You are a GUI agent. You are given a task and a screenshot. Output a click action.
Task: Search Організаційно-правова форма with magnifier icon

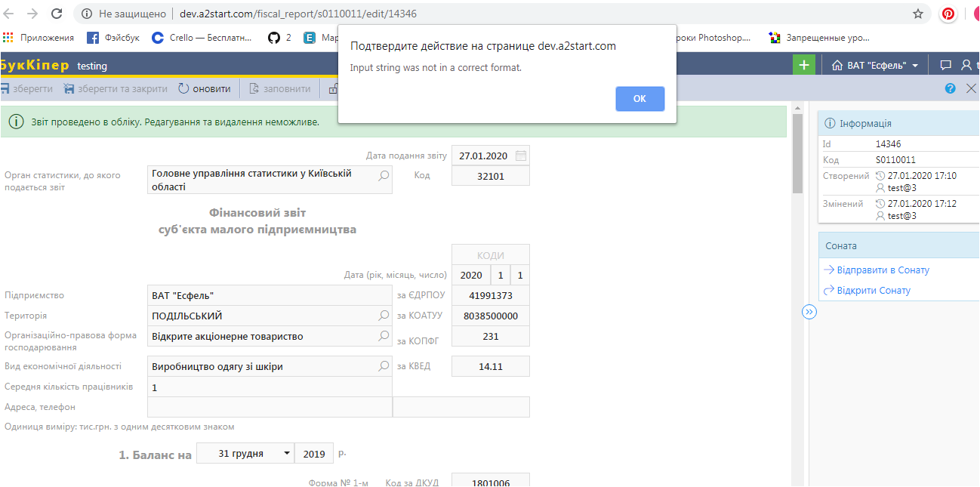(x=384, y=335)
